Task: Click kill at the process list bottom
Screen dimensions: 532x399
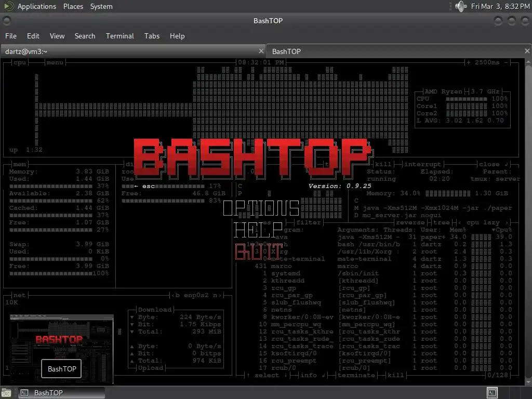Action: [395, 375]
